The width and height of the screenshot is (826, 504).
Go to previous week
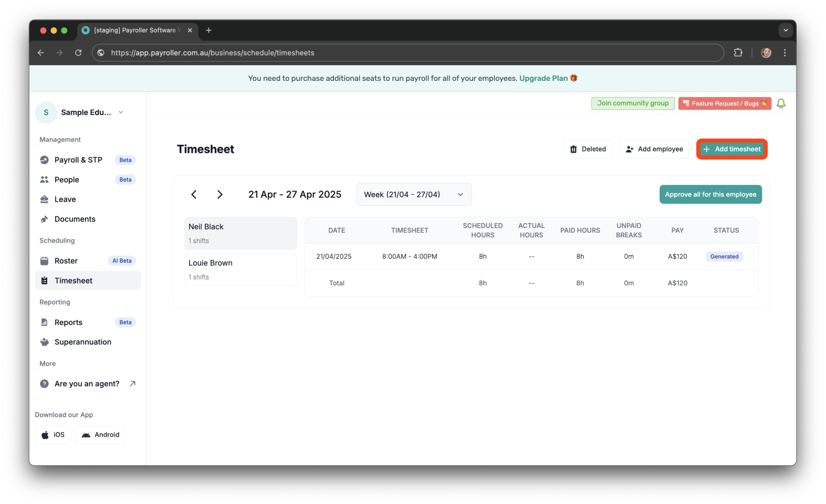tap(194, 195)
